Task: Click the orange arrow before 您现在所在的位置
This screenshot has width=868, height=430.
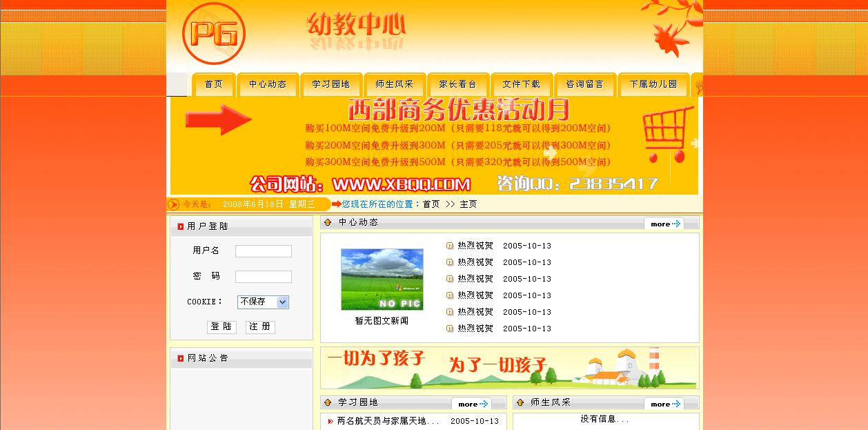Action: pyautogui.click(x=336, y=204)
